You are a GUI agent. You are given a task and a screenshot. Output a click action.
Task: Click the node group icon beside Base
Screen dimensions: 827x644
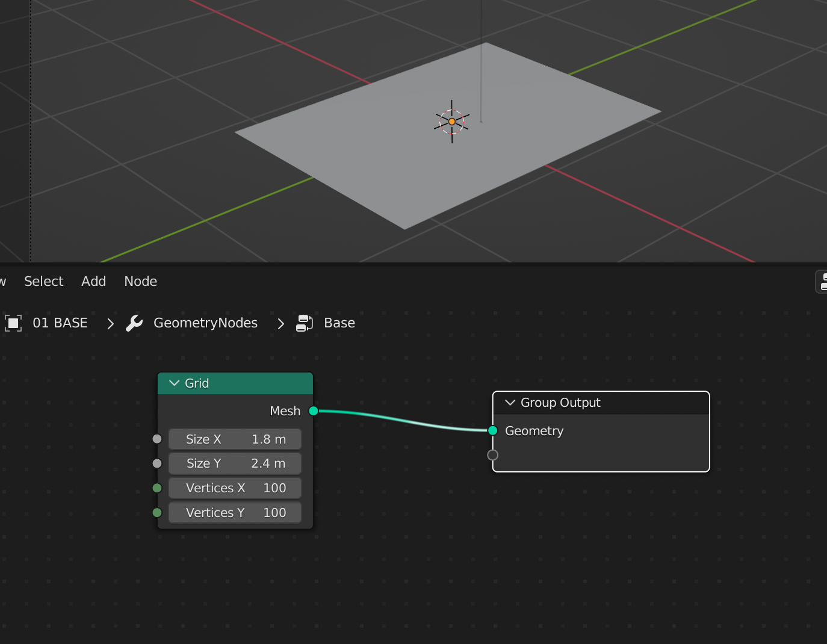point(305,323)
